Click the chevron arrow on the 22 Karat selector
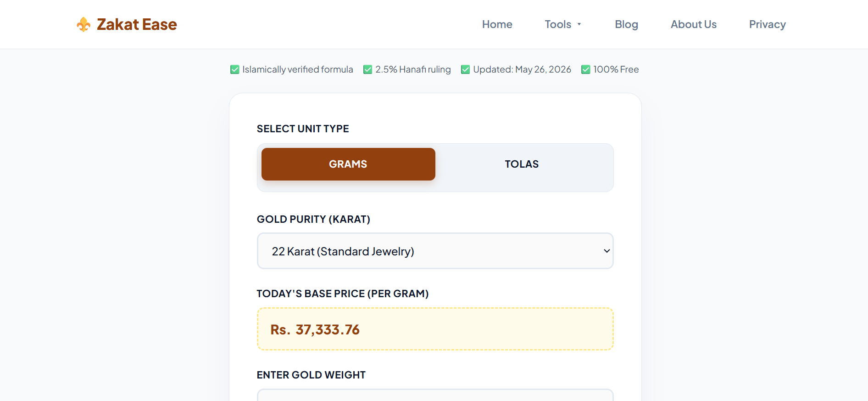Screen dimensions: 868x401 click(606, 251)
